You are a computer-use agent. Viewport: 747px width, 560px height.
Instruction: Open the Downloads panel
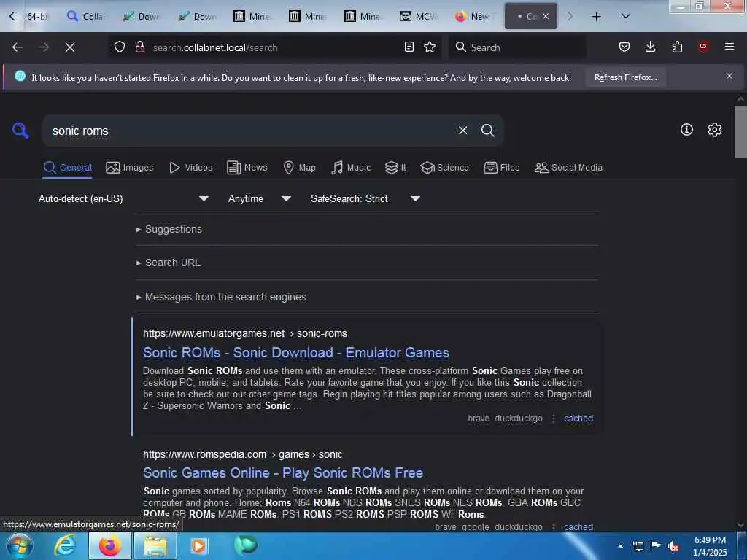click(650, 47)
